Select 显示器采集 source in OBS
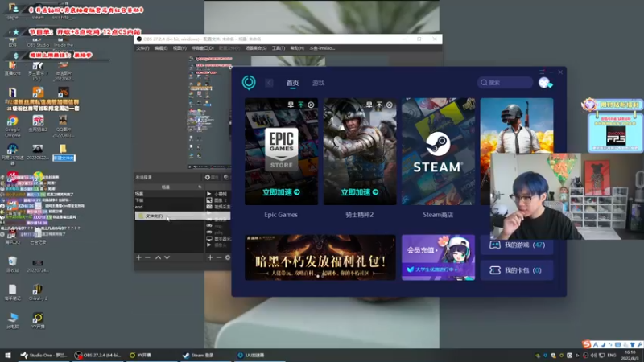The image size is (644, 362). [217, 238]
